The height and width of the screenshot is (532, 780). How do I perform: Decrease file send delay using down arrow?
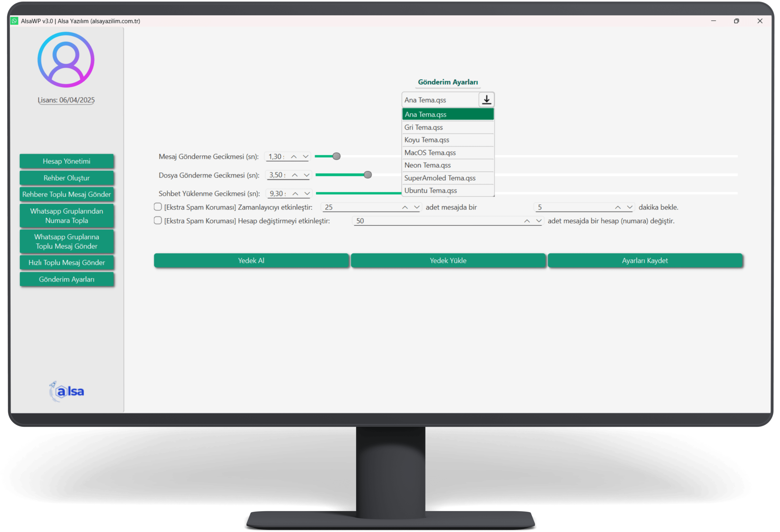pos(306,175)
